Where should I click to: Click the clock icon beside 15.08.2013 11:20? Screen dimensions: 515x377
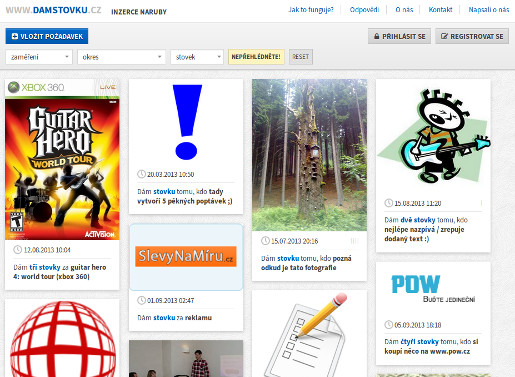click(x=389, y=203)
